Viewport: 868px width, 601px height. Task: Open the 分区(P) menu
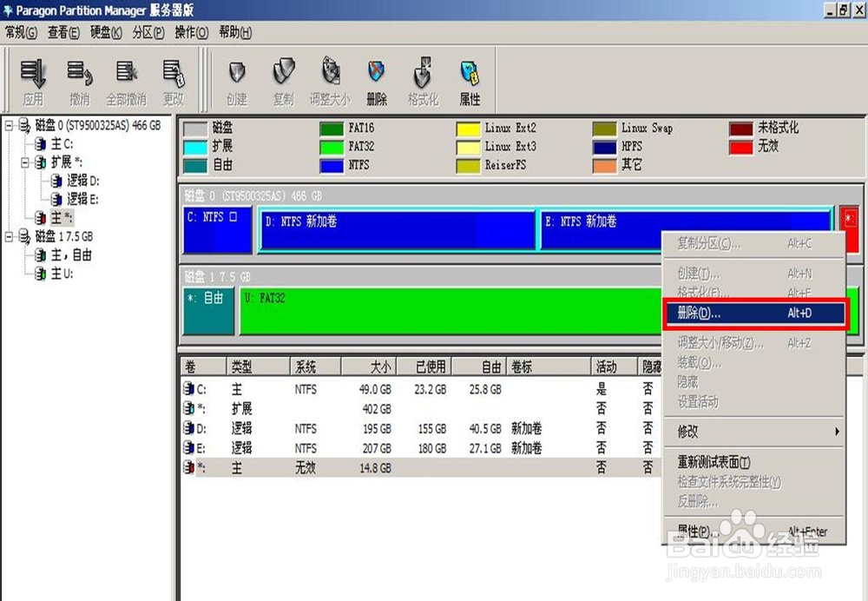point(148,33)
